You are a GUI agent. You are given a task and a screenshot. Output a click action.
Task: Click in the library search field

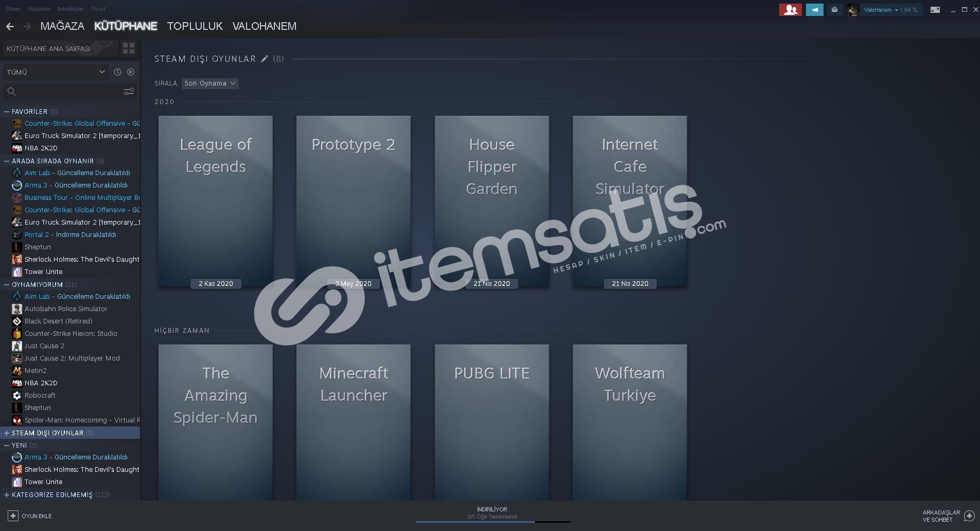tap(71, 92)
